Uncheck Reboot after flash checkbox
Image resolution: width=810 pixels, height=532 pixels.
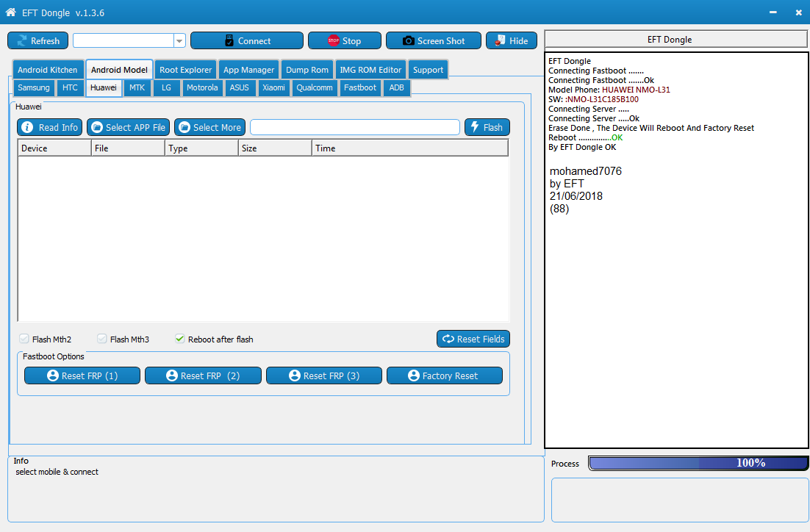(180, 339)
